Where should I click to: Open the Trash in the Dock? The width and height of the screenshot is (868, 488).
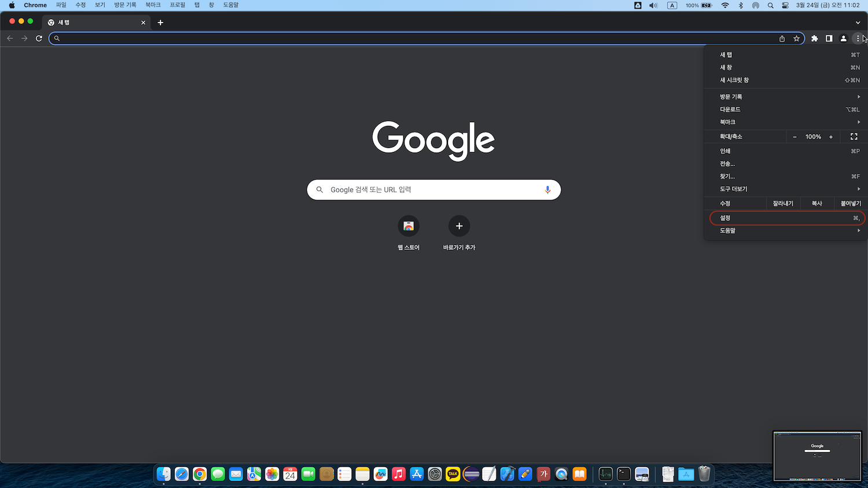704,474
